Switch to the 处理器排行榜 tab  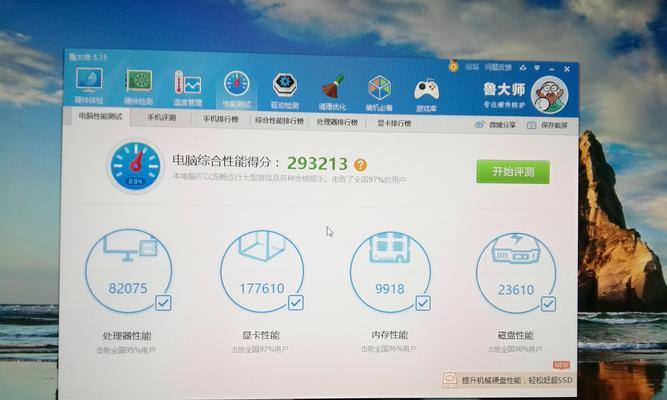pos(337,122)
